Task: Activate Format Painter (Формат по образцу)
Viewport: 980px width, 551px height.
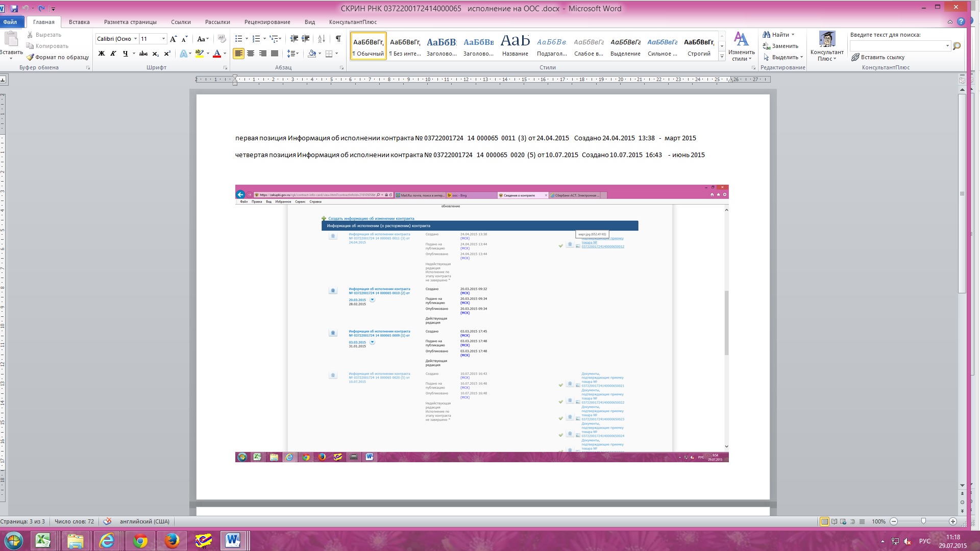Action: point(58,57)
